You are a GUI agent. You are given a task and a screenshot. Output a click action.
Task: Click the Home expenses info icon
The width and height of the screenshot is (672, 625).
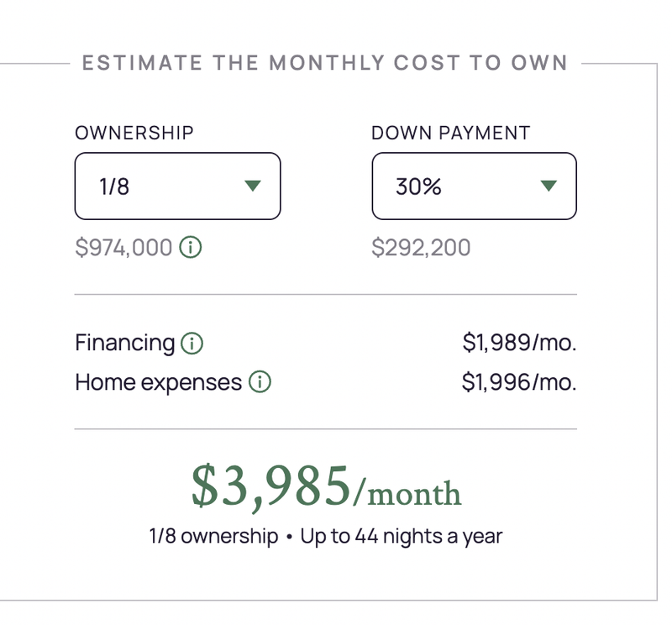[260, 383]
